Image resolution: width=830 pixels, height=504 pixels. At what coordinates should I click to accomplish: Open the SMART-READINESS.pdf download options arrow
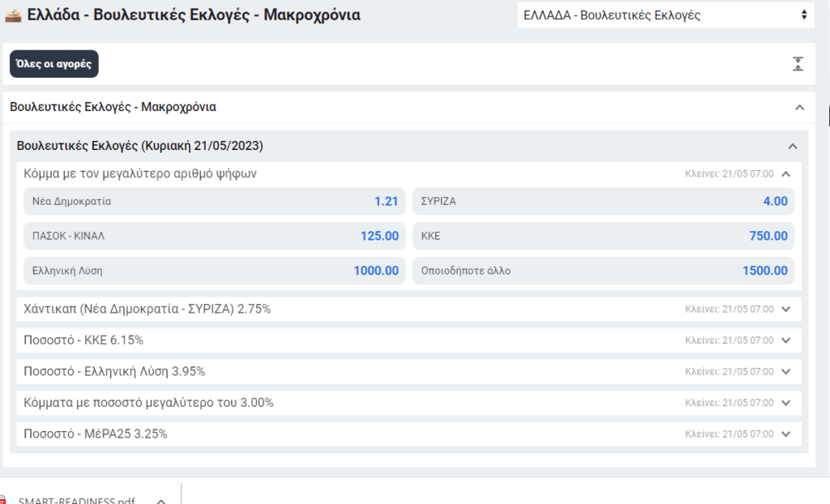[x=161, y=501]
